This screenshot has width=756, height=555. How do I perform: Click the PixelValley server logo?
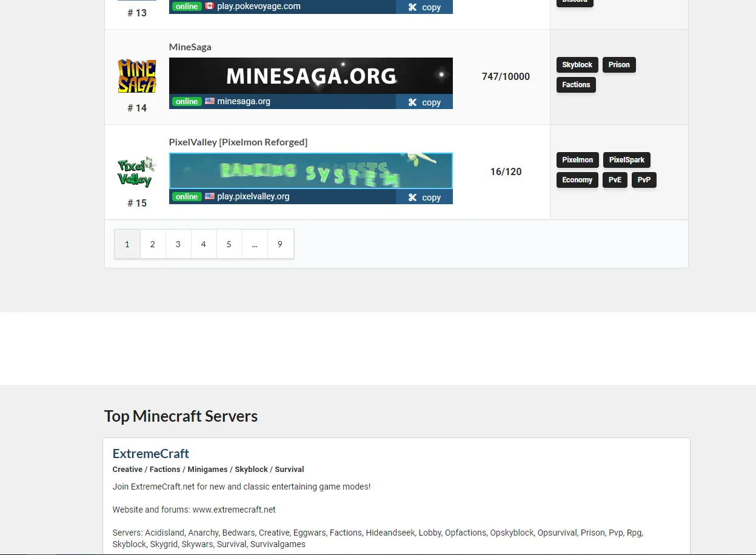137,172
